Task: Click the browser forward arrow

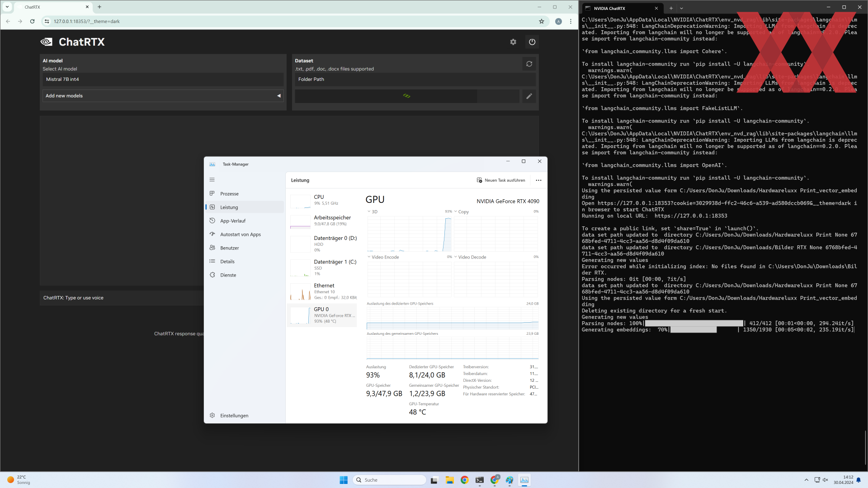Action: pyautogui.click(x=20, y=21)
